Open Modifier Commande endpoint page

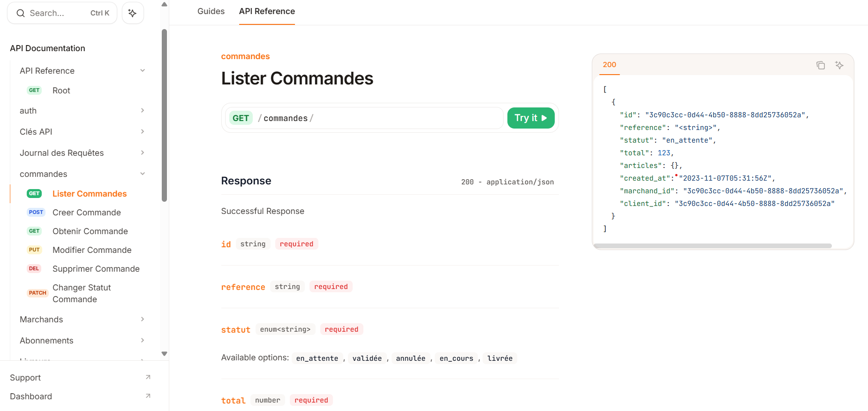92,250
